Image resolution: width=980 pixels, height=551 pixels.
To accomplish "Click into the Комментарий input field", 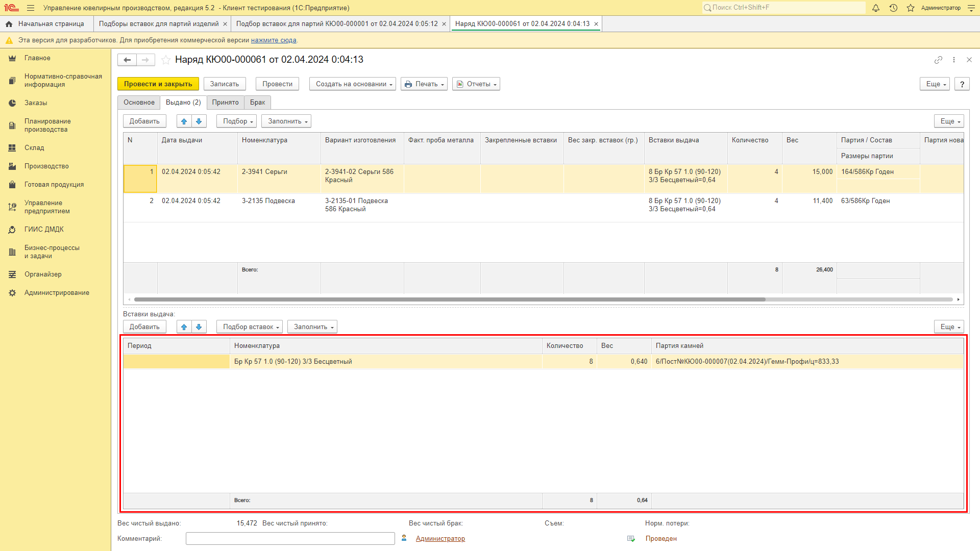I will tap(290, 539).
